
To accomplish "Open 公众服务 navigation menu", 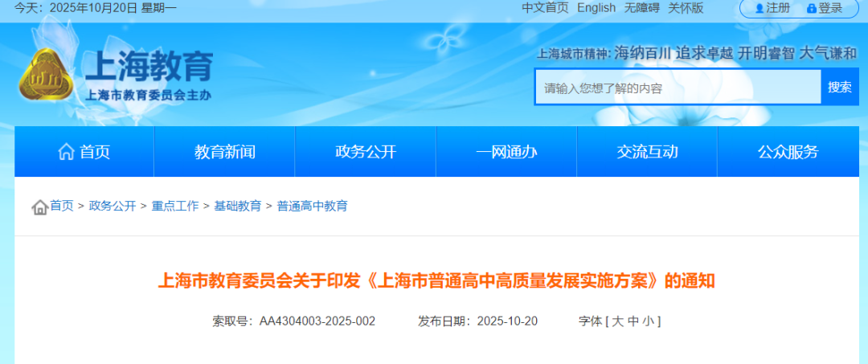I will 788,152.
